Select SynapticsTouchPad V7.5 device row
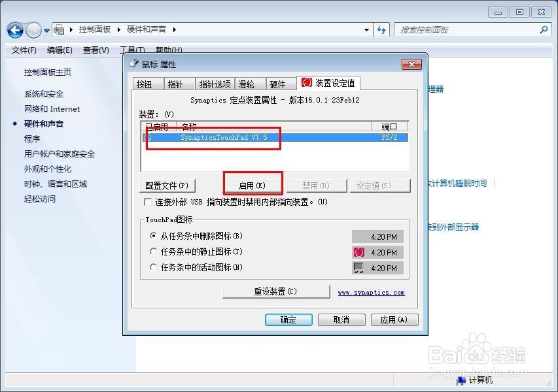The image size is (558, 392). point(275,137)
